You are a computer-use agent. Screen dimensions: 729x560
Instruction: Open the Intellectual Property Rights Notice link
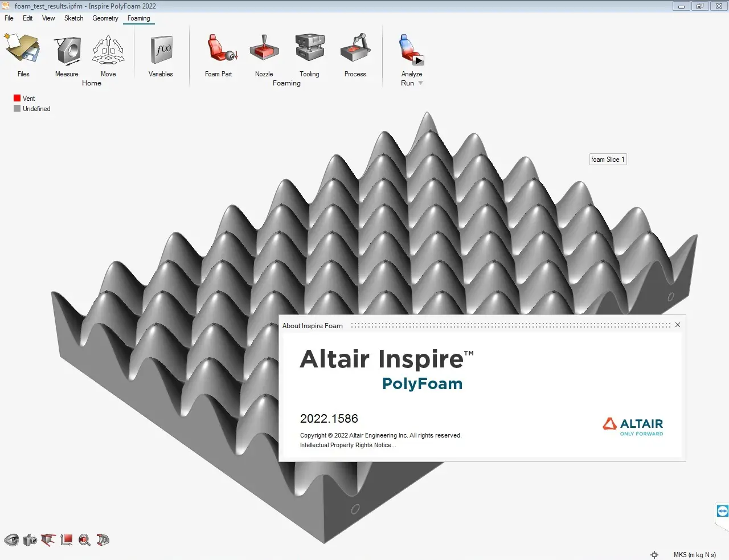[348, 445]
